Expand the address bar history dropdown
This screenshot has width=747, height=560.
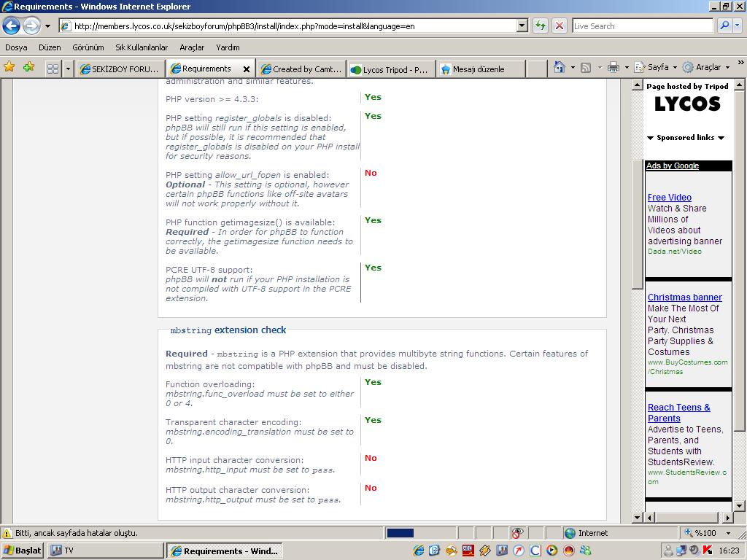[x=522, y=26]
